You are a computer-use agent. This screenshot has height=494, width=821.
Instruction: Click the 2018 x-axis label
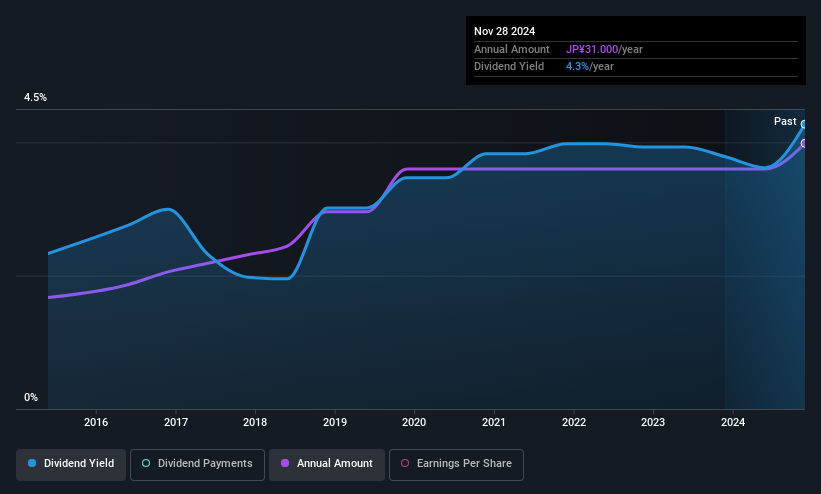pos(255,422)
